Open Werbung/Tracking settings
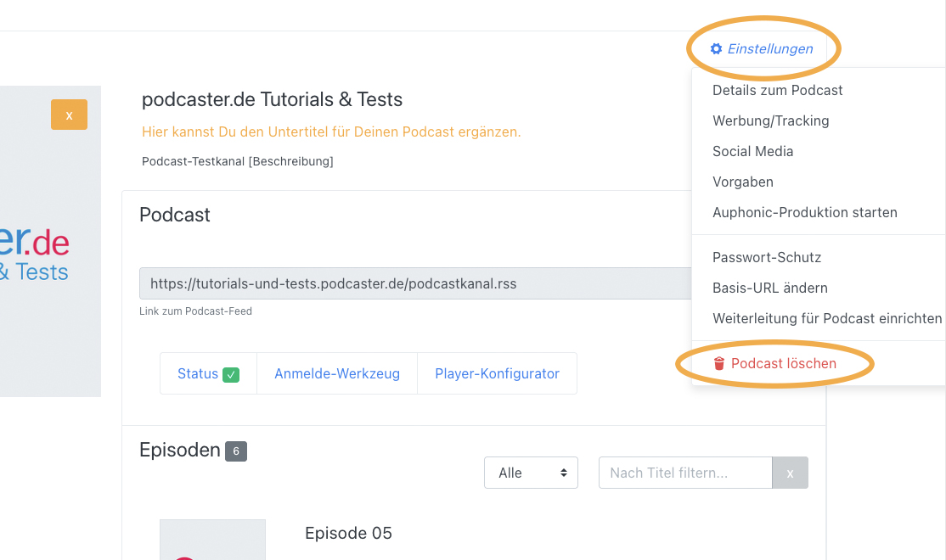This screenshot has height=560, width=946. [770, 120]
